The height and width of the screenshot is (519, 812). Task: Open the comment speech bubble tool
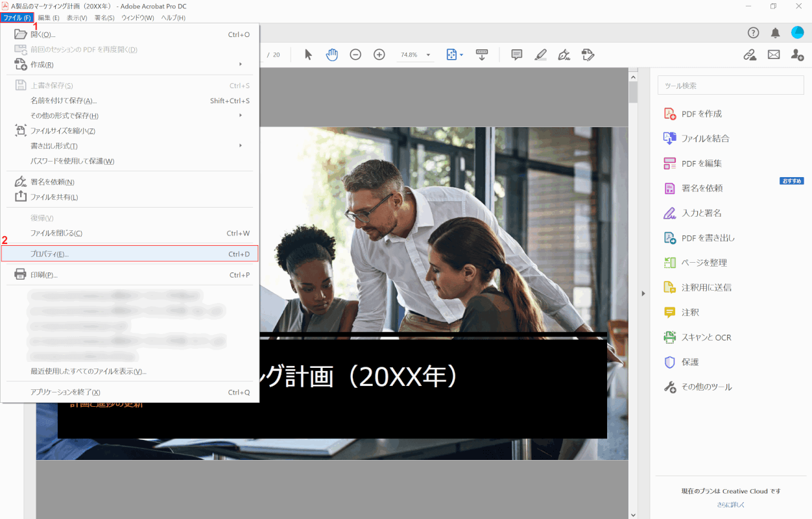coord(516,55)
